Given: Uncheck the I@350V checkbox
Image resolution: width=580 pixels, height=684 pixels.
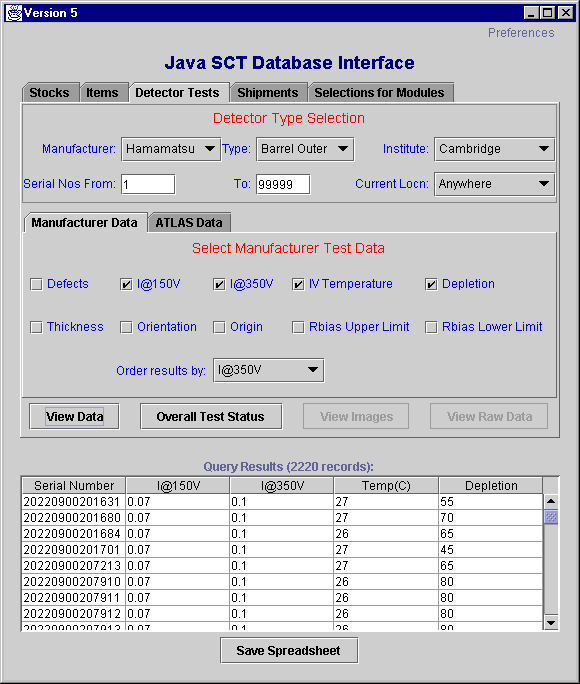Looking at the screenshot, I should tap(219, 284).
